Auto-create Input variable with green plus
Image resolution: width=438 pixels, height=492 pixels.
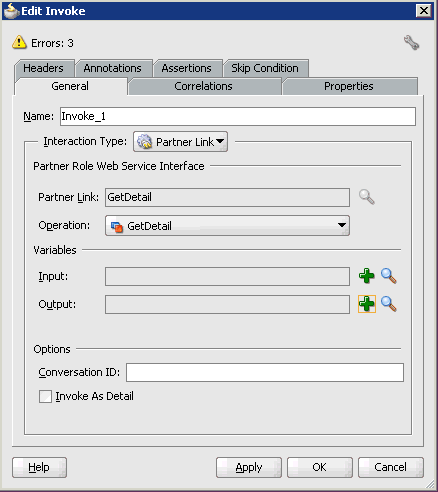367,276
